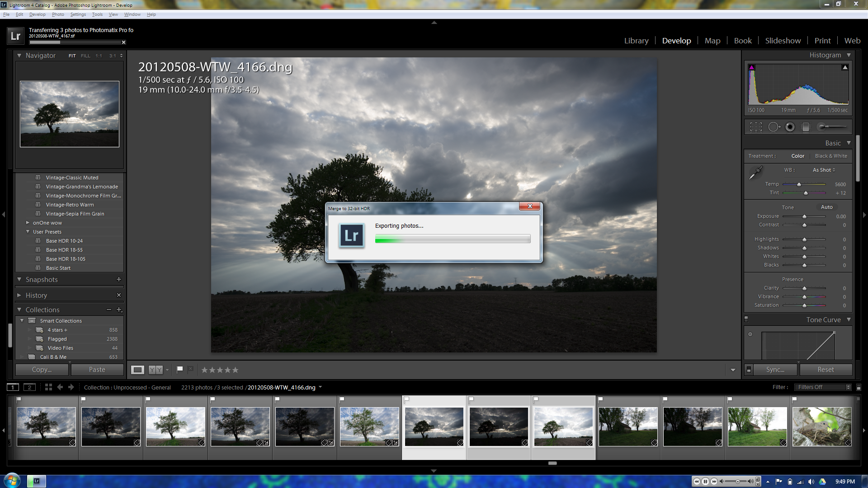Pick up the Adjustment Brush tool
Screen dimensions: 868x488
click(821, 127)
